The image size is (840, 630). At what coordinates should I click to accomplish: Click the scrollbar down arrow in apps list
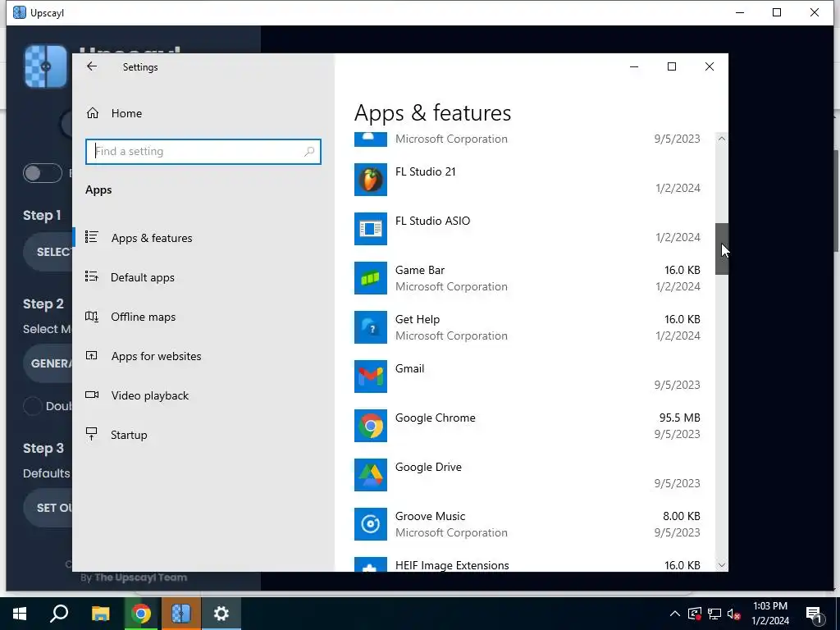pyautogui.click(x=722, y=565)
